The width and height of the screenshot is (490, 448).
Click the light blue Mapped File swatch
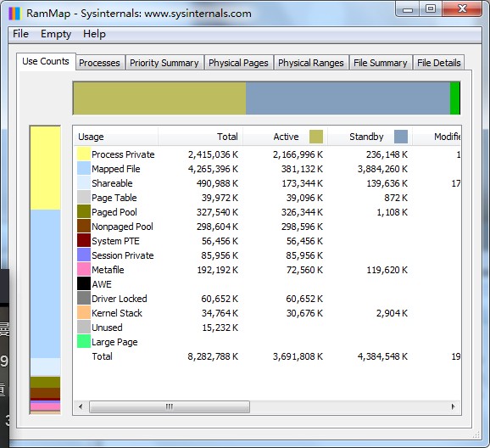[x=84, y=169]
